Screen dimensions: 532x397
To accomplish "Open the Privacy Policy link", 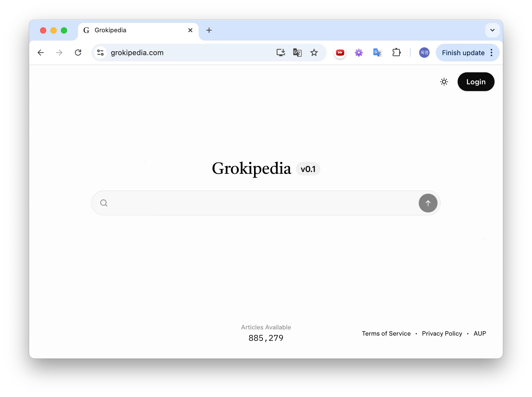I will [442, 334].
